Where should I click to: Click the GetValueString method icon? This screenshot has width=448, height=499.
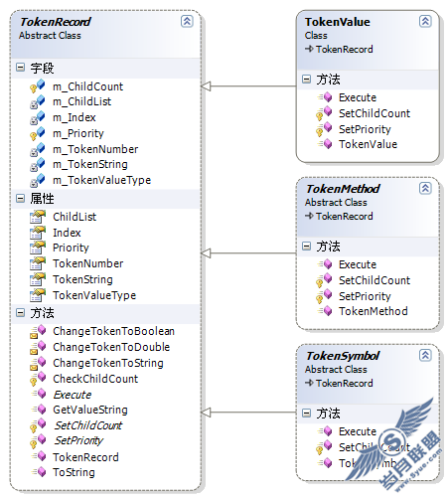(x=39, y=410)
